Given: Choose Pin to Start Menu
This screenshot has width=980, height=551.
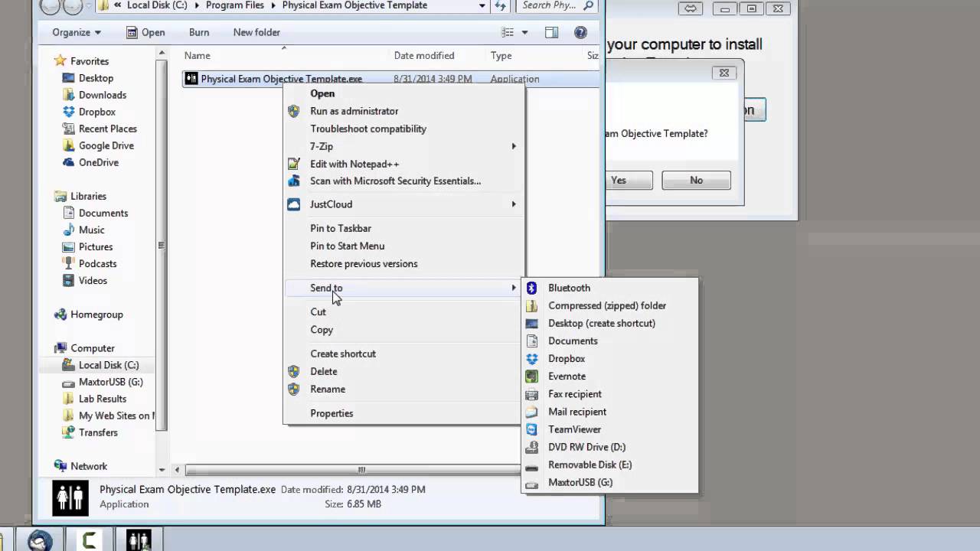Looking at the screenshot, I should (347, 246).
